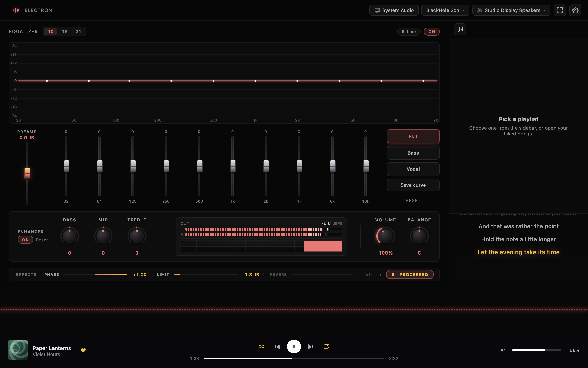Click the Treble enhancer knob

click(137, 236)
